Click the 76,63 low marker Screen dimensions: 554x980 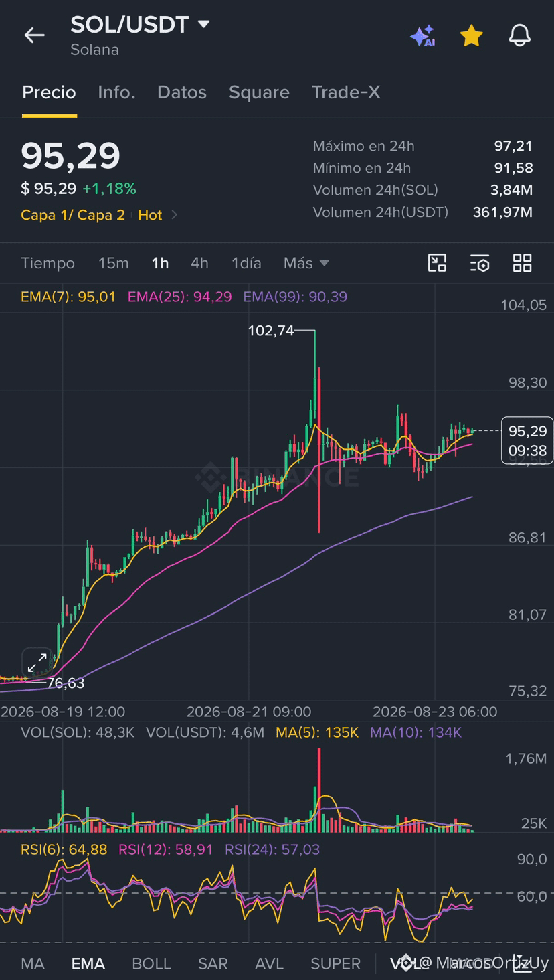pyautogui.click(x=66, y=683)
